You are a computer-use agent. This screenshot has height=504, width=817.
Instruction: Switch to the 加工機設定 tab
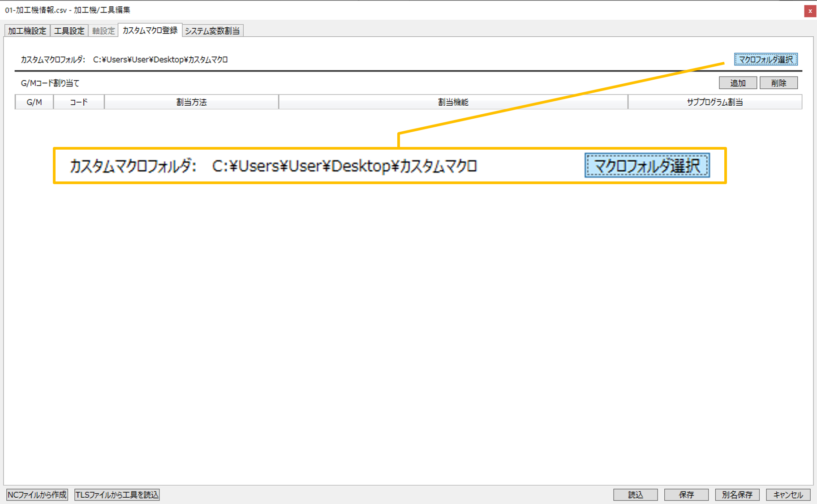(27, 30)
